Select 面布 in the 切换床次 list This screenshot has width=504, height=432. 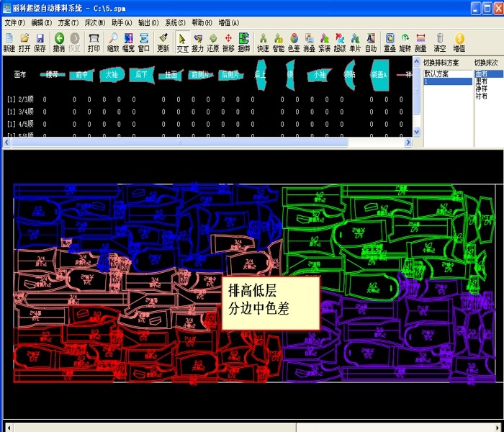[x=489, y=74]
